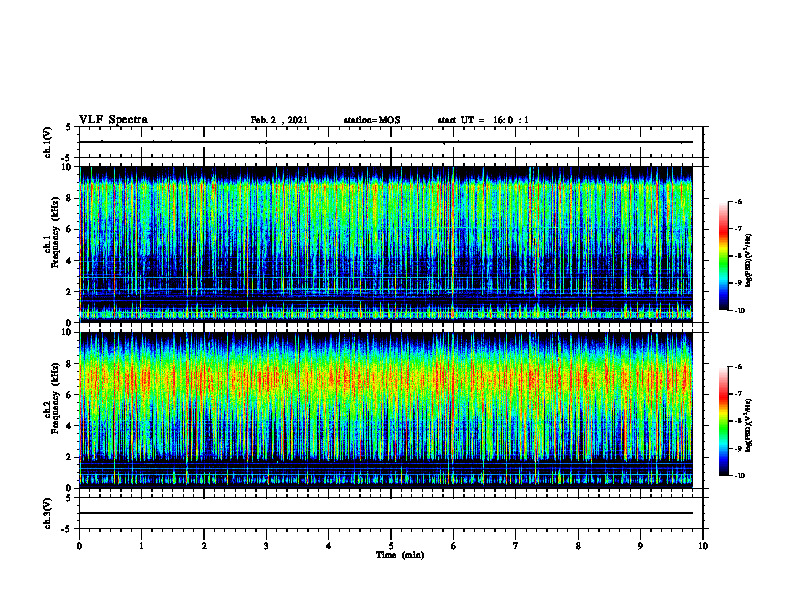Click the ch.1 colorbar log(PSD) unit label
Screen dimensions: 792x612
coord(749,260)
